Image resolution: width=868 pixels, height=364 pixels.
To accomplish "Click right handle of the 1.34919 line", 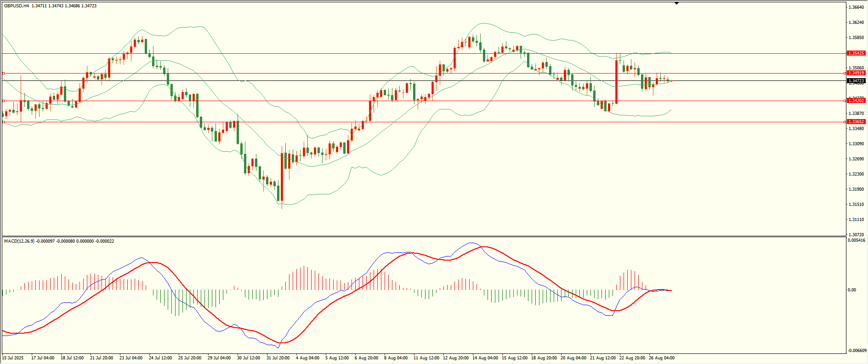I will 845,73.
